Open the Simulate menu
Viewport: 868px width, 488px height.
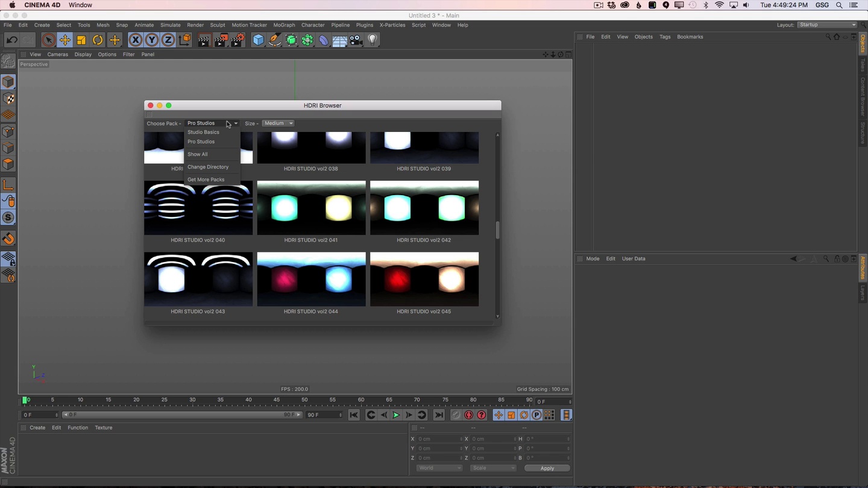pyautogui.click(x=170, y=25)
